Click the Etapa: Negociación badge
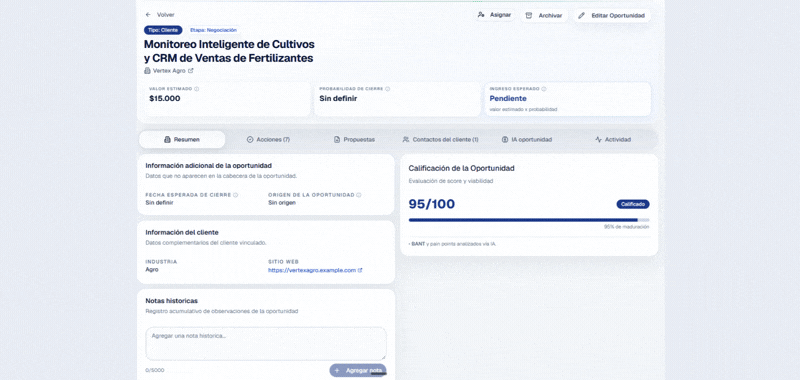This screenshot has width=800, height=380. point(213,30)
